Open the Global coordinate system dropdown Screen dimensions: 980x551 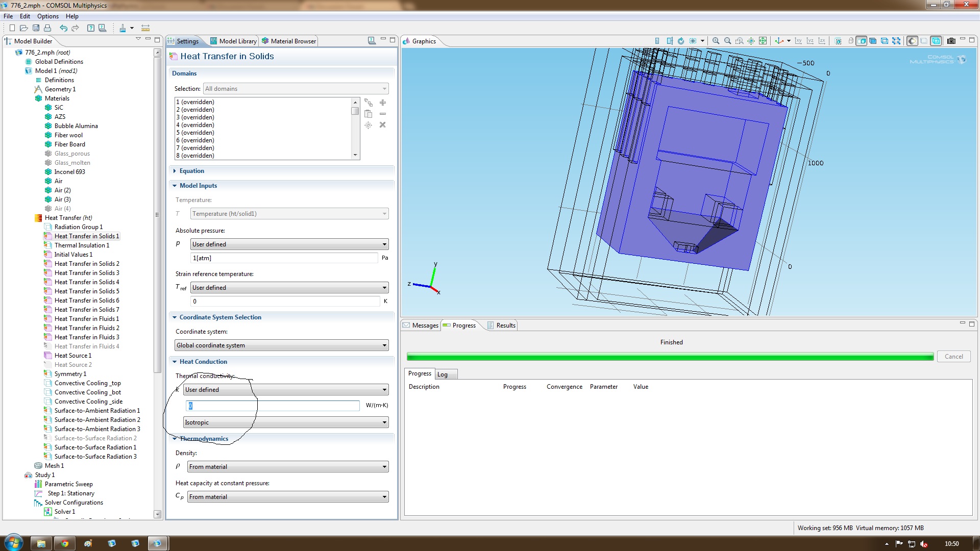pyautogui.click(x=282, y=345)
